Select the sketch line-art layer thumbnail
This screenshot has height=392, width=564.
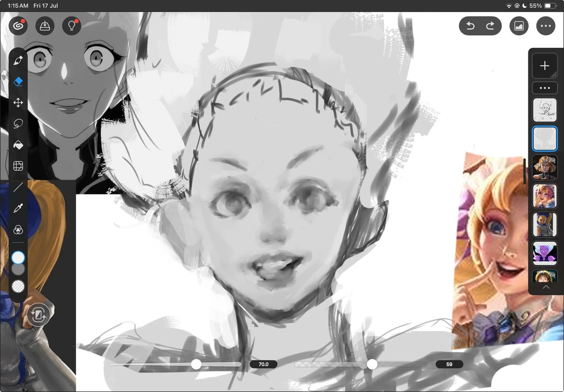(545, 110)
